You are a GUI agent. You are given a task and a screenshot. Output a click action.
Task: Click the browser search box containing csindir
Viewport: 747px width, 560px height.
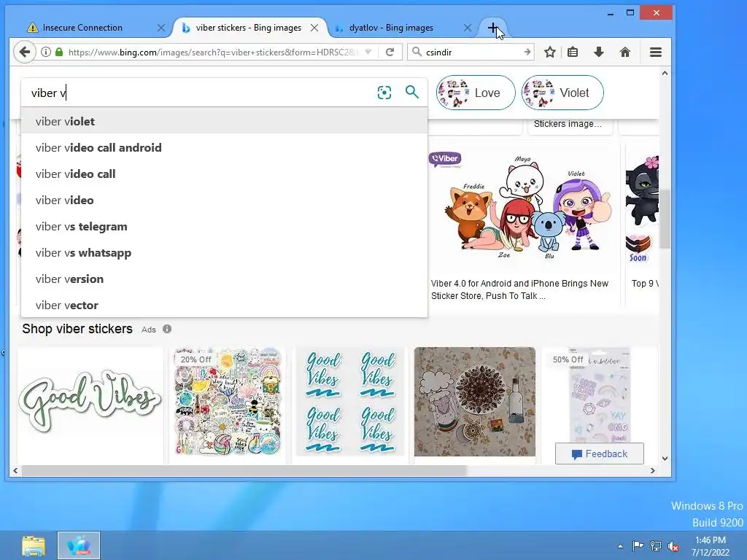point(471,52)
